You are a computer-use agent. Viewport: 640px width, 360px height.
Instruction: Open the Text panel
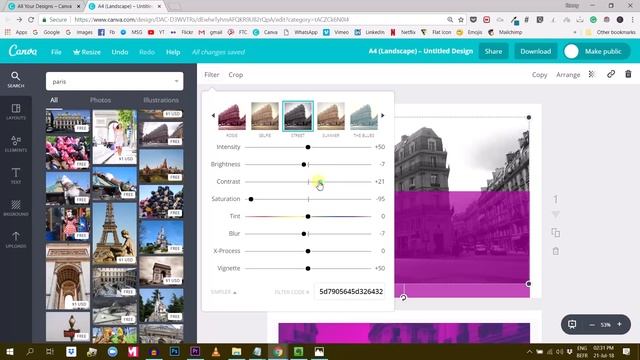pos(16,176)
